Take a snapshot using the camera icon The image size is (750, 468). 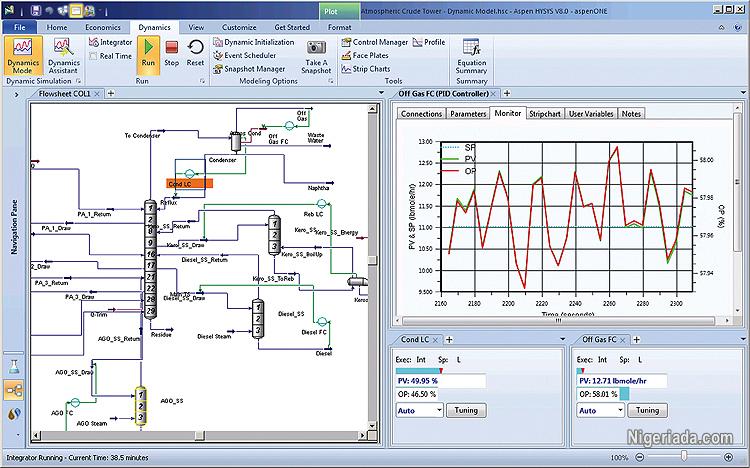(x=316, y=54)
